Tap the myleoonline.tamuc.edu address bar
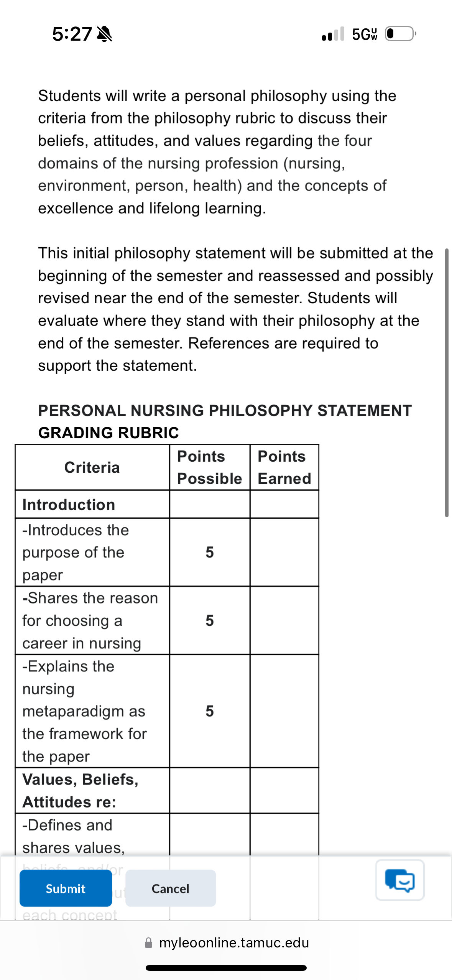Screen dimensions: 452x980 point(226,943)
